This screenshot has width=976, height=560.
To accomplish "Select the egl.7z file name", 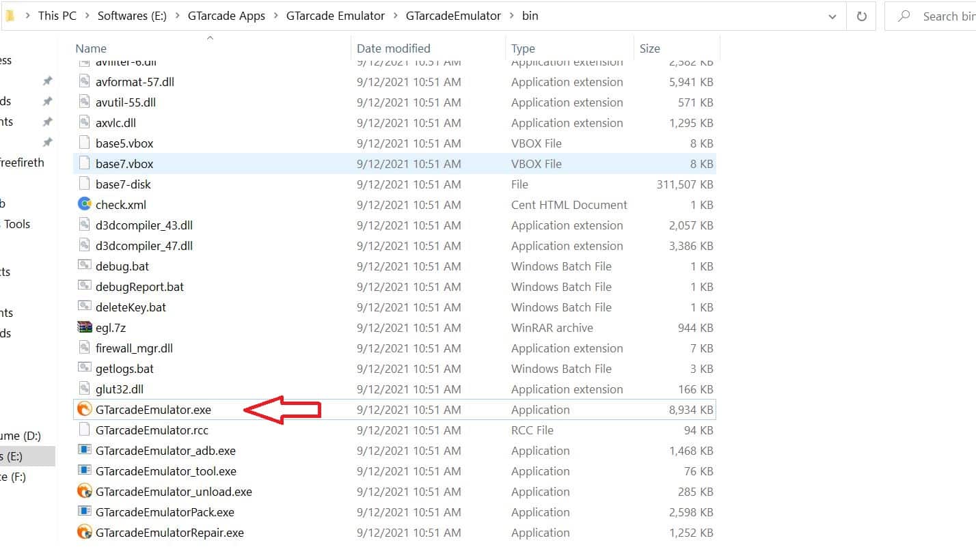I will click(x=111, y=328).
